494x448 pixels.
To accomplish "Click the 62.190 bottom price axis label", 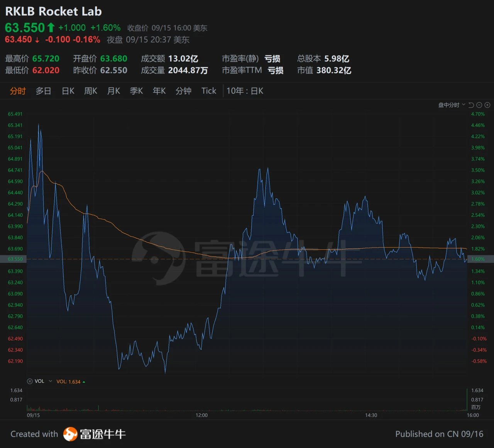I will coord(15,361).
